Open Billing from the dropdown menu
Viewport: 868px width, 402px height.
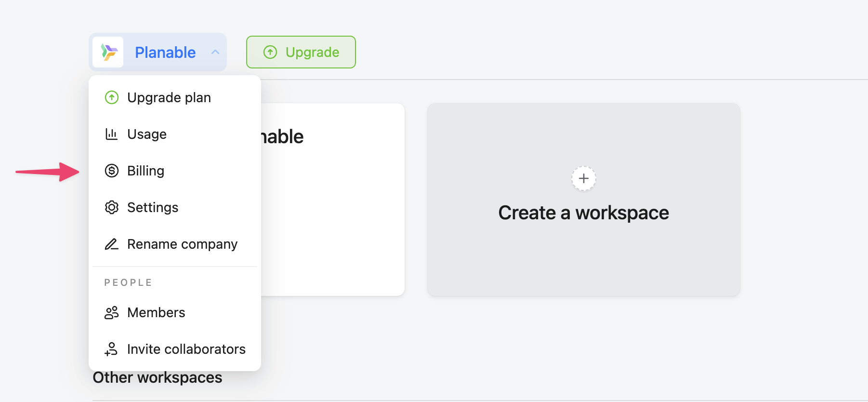pyautogui.click(x=145, y=171)
